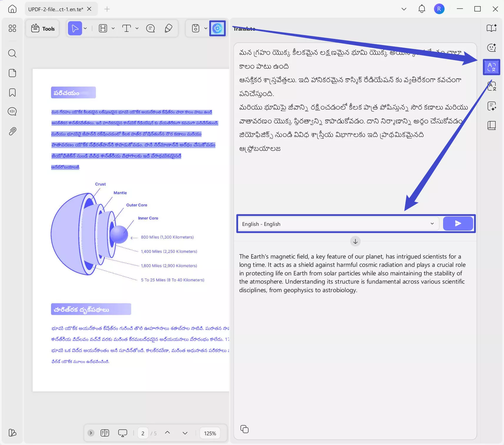Open the attachments paperclip panel
The width and height of the screenshot is (504, 445).
coord(12,131)
